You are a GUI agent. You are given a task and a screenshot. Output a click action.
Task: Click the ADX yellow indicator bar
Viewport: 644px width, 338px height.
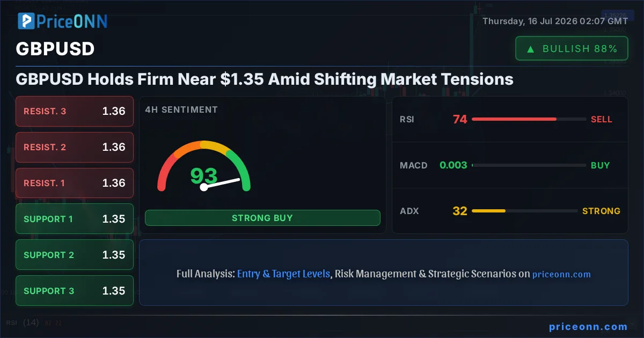[489, 211]
